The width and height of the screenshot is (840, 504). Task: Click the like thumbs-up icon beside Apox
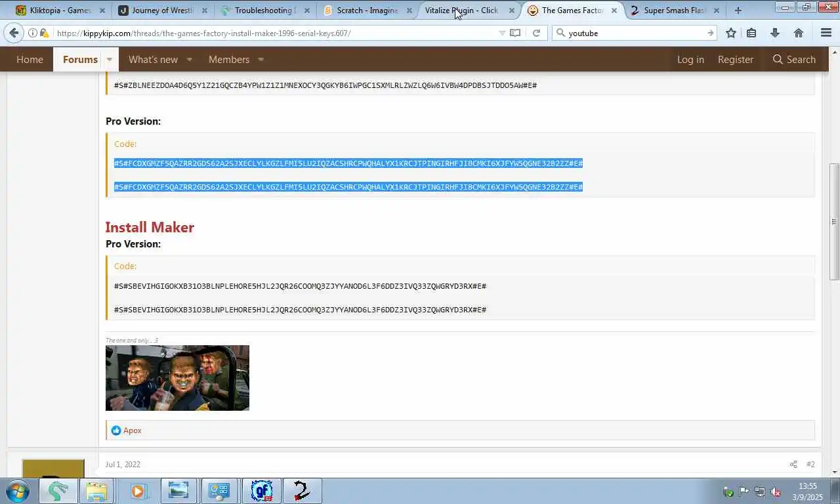point(116,430)
